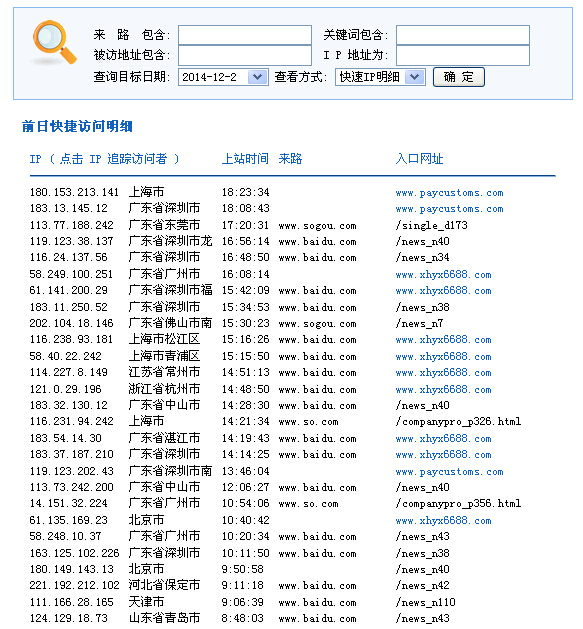The image size is (583, 629).
Task: Click www.so.com referrer at 14:21:34
Action: pos(309,422)
